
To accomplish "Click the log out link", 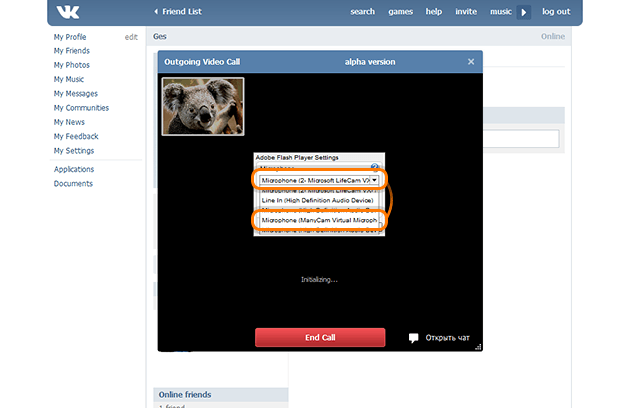I will [556, 12].
